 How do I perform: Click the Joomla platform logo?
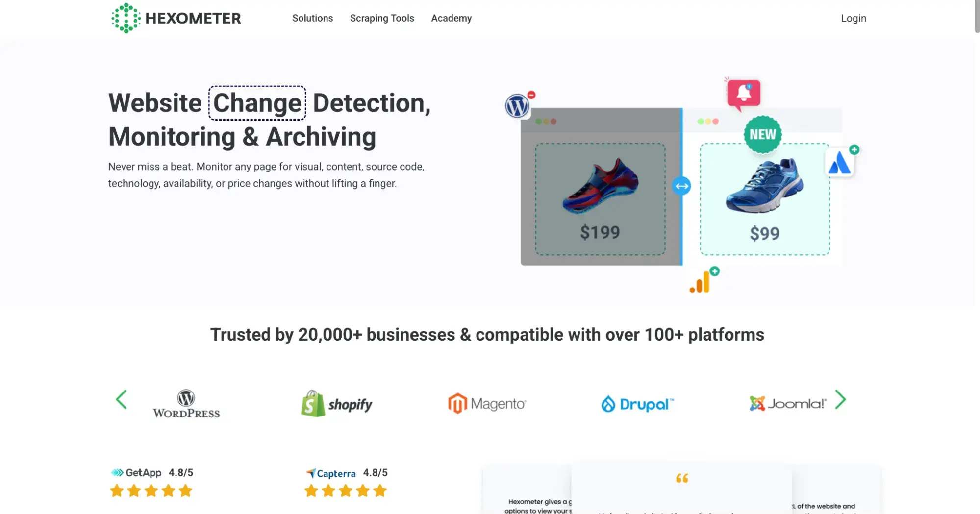(787, 403)
